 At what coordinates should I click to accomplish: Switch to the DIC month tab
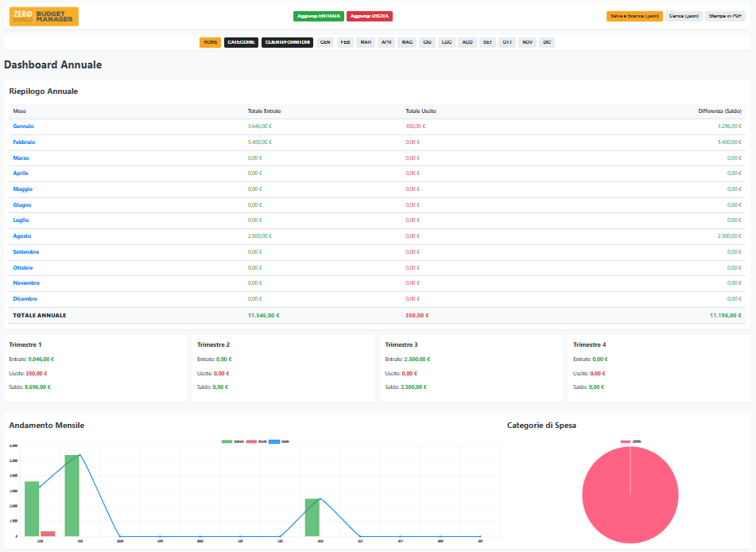click(x=547, y=42)
